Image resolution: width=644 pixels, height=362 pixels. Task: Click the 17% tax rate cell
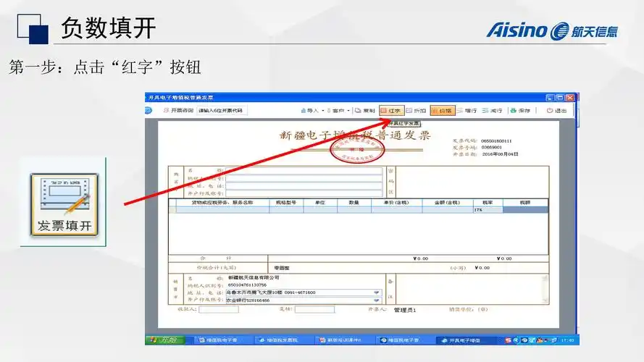point(488,210)
